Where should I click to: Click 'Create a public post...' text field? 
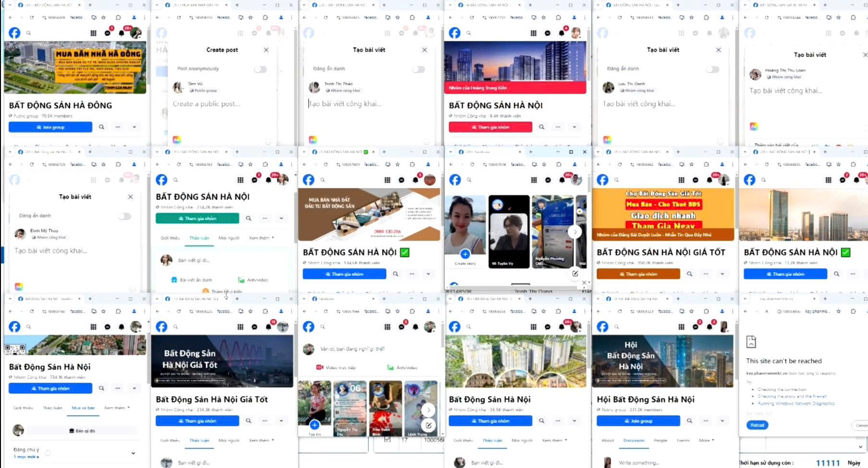pyautogui.click(x=207, y=104)
